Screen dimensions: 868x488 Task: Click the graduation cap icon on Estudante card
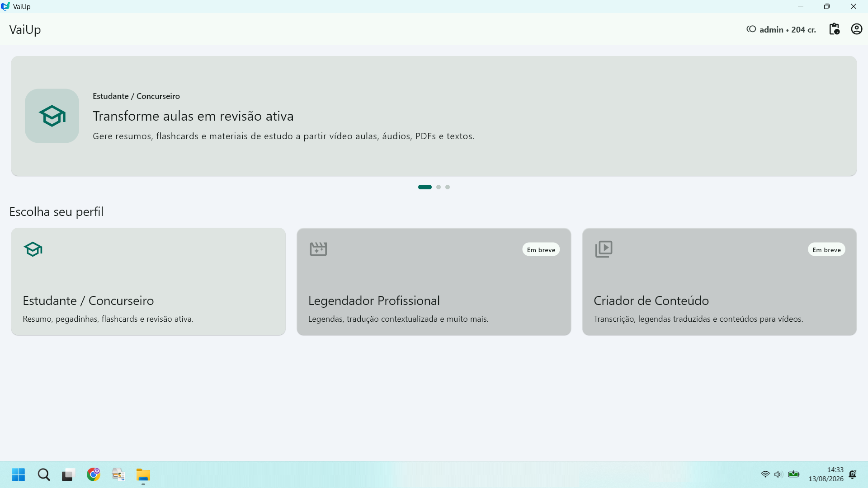pos(33,249)
